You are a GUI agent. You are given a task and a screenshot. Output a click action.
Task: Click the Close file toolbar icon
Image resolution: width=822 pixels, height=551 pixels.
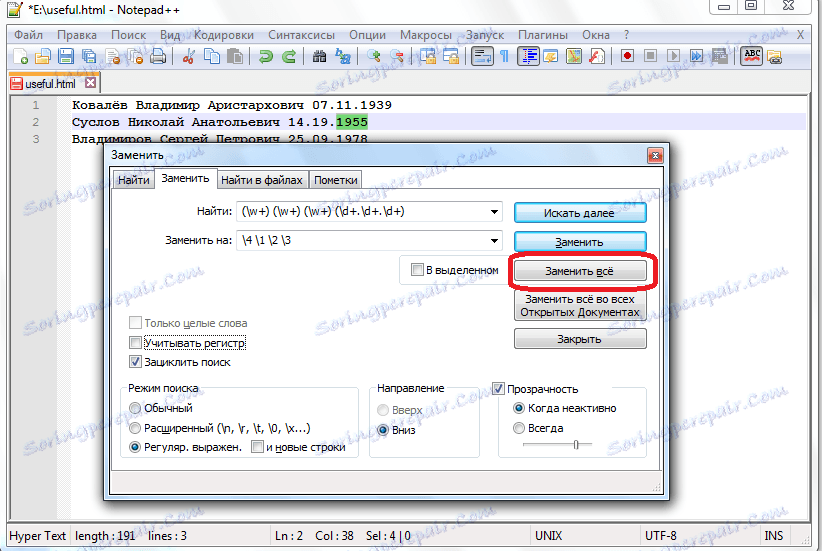pyautogui.click(x=112, y=56)
